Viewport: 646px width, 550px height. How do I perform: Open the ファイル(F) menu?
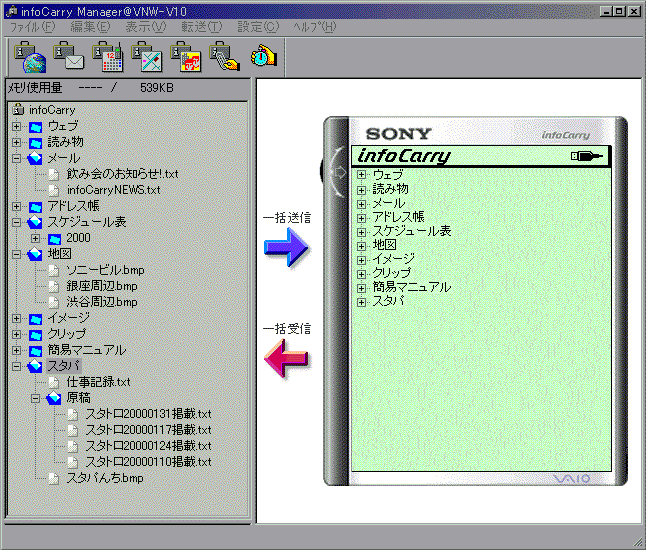(x=33, y=27)
